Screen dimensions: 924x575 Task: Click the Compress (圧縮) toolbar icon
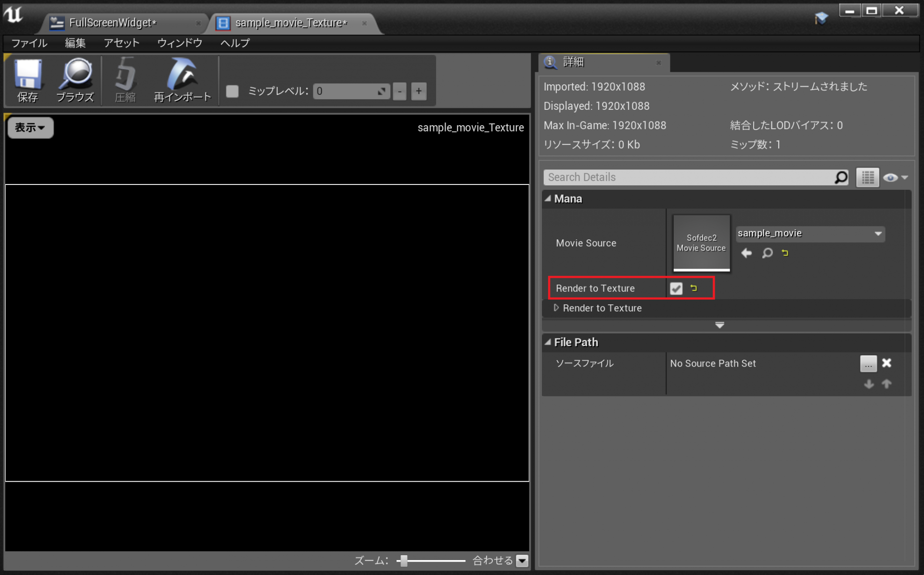coord(125,80)
